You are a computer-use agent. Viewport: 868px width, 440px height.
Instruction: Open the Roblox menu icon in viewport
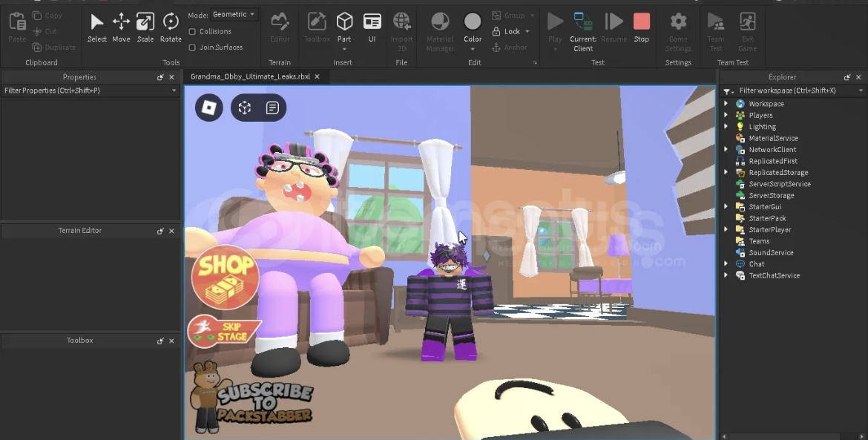[208, 108]
